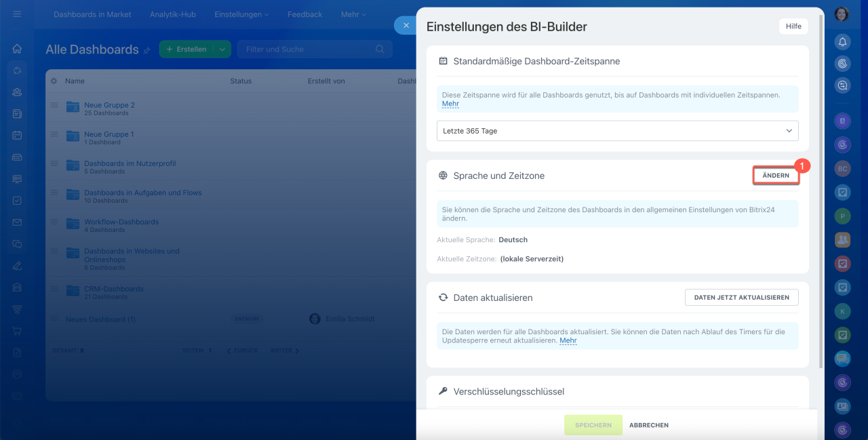Viewport: 868px width, 440px height.
Task: Open orange group chat in right panel
Action: click(x=842, y=239)
